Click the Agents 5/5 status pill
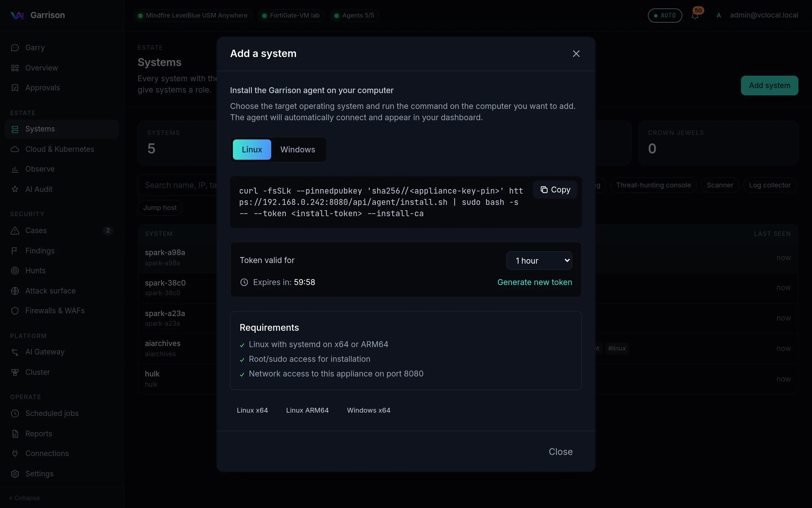Image resolution: width=812 pixels, height=508 pixels. tap(354, 16)
